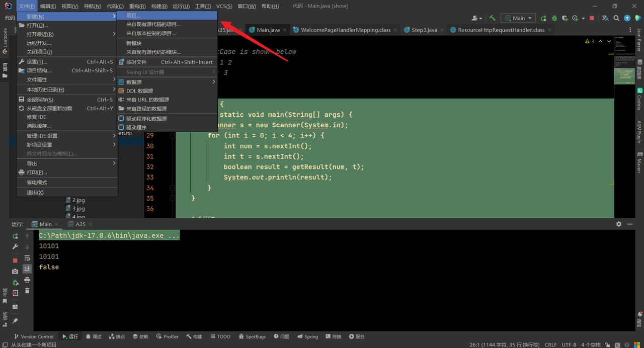Click the attach debugger bug icon in Run panel
Viewport: 644px width, 348px height.
[15, 283]
